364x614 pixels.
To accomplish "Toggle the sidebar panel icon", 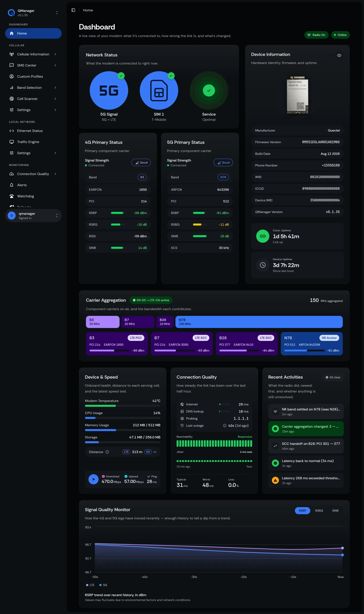I will click(x=73, y=10).
